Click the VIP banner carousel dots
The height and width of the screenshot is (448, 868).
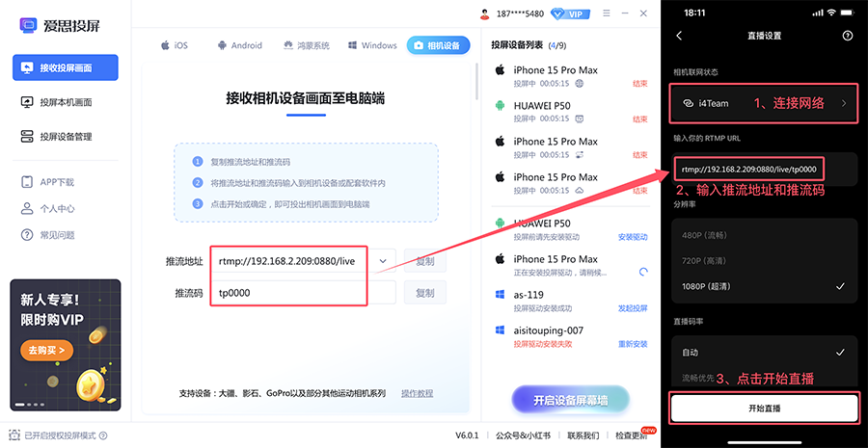(29, 405)
